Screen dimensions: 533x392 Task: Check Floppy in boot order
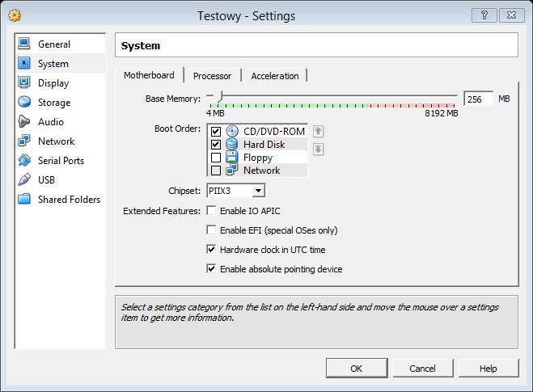(216, 158)
